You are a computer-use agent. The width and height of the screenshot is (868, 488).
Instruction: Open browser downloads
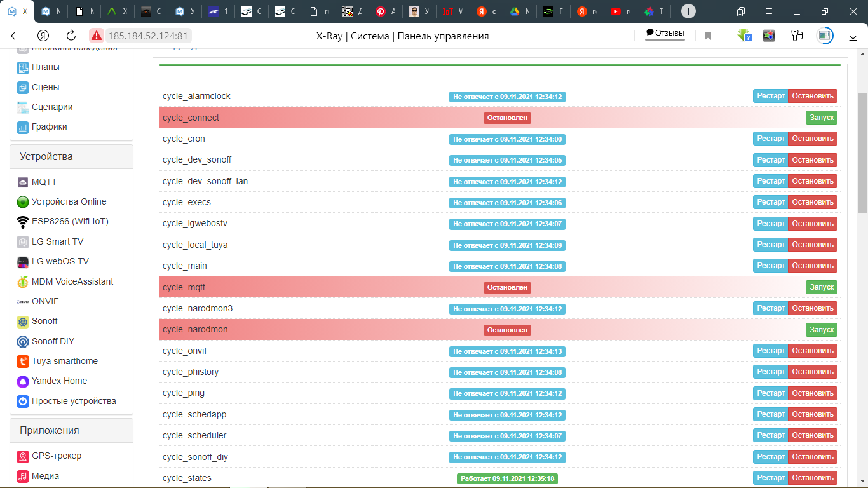pos(853,36)
